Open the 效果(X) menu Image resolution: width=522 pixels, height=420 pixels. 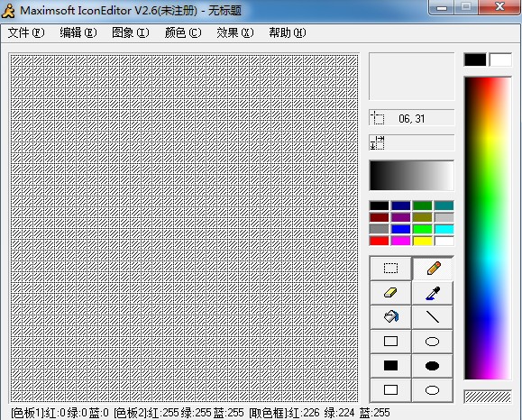point(235,32)
